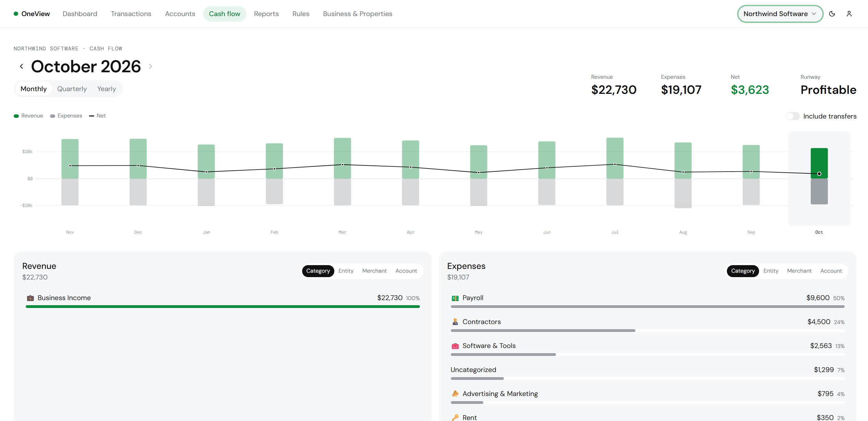Click the Contractors expense progress bar
The width and height of the screenshot is (868, 421).
[x=647, y=331]
